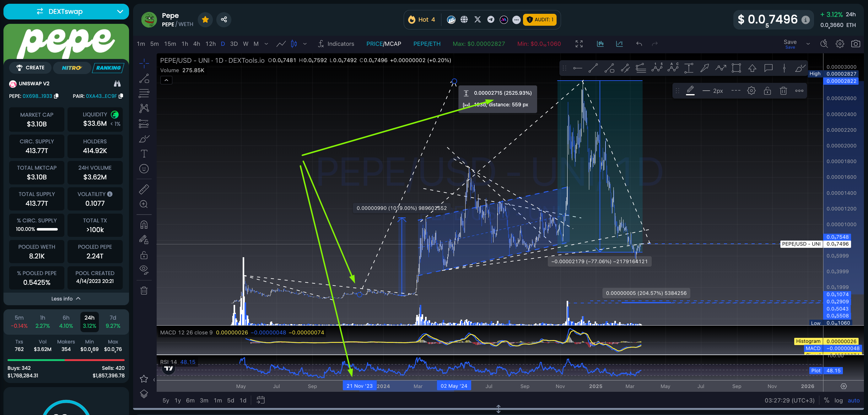Viewport: 868px width, 415px height.
Task: Select the 1h stats tab
Action: coord(42,322)
